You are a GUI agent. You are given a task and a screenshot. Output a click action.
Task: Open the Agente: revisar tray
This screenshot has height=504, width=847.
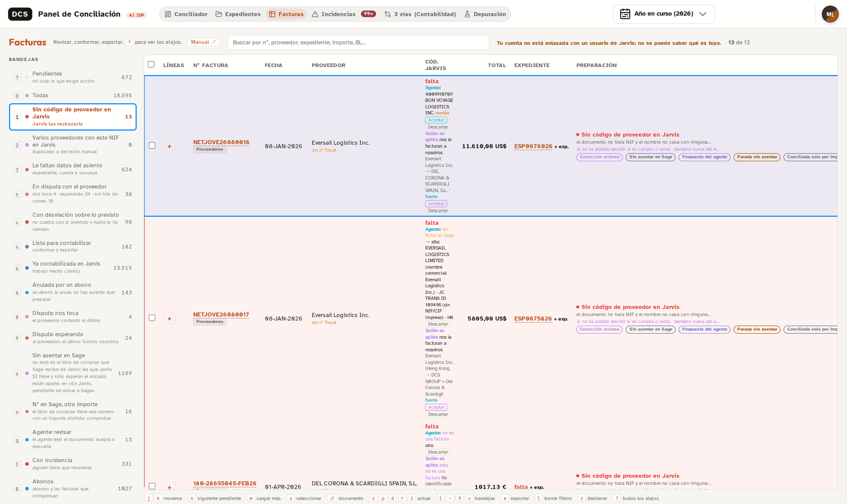(x=73, y=439)
